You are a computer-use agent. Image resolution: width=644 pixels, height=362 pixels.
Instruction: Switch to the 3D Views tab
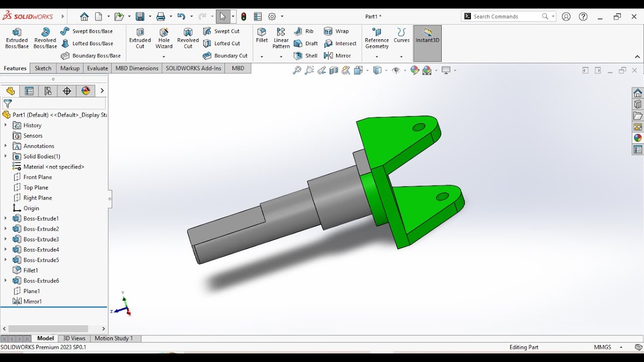pyautogui.click(x=74, y=338)
